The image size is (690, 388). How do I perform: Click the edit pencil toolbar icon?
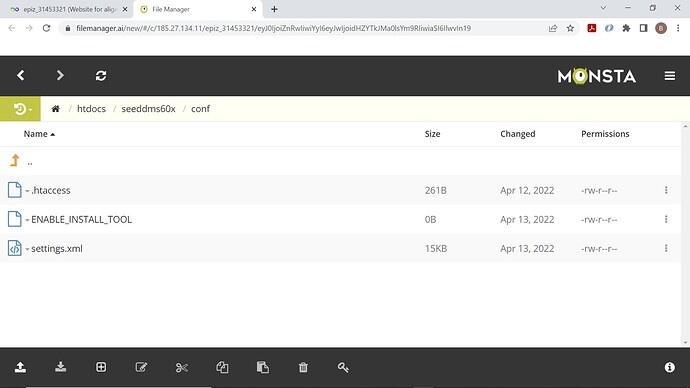pos(141,367)
